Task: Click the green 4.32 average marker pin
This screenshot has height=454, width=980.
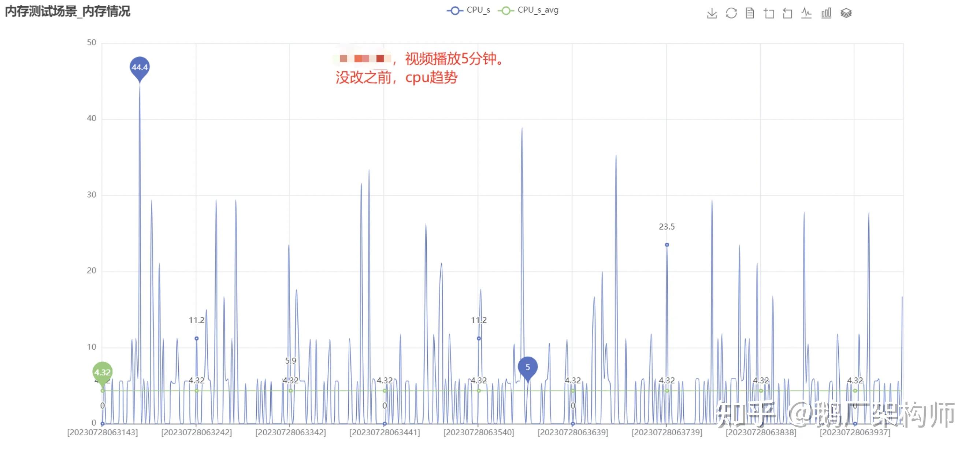Action: point(102,372)
